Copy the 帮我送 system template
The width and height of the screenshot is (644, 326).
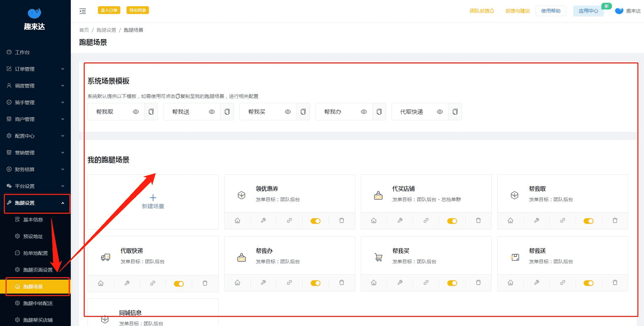point(227,112)
